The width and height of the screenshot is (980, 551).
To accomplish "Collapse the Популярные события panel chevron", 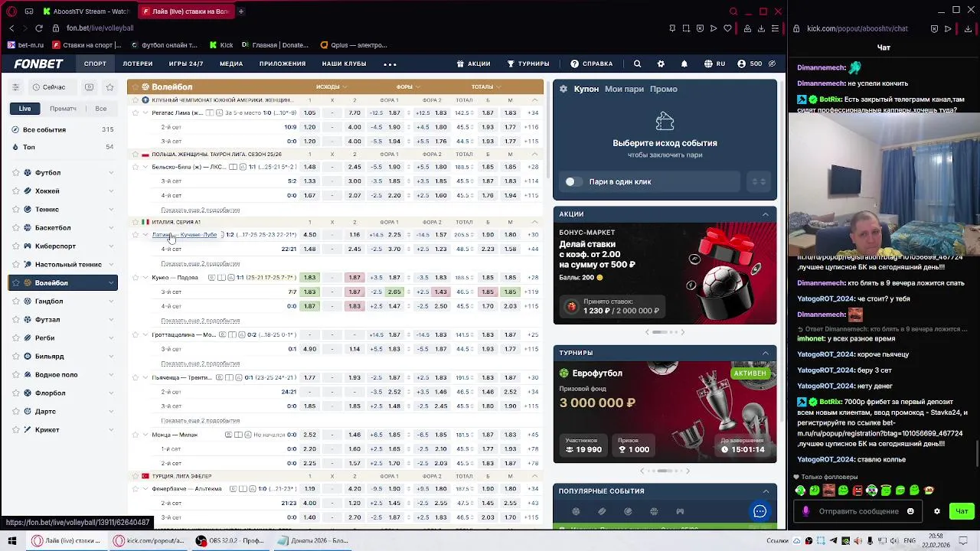I will (x=765, y=491).
